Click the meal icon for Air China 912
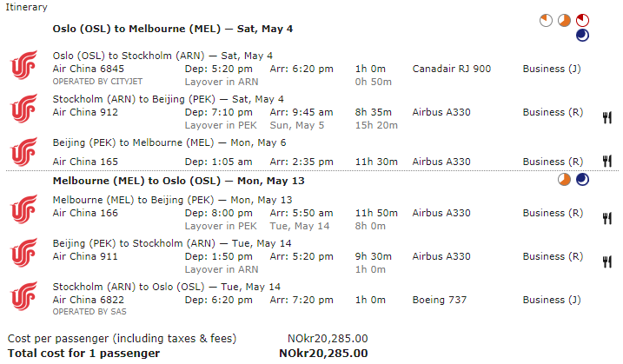The height and width of the screenshot is (364, 623). tap(606, 118)
